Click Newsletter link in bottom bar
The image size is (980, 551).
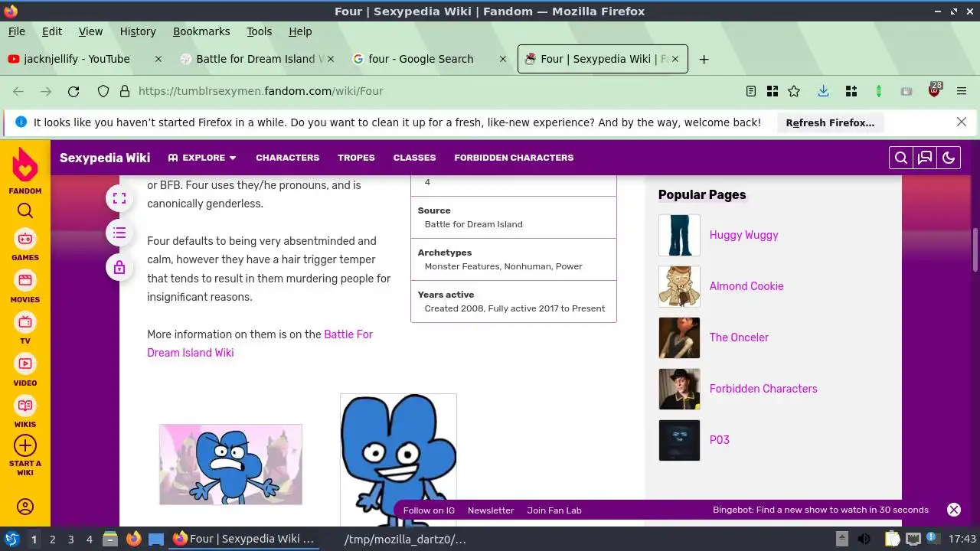click(x=491, y=510)
